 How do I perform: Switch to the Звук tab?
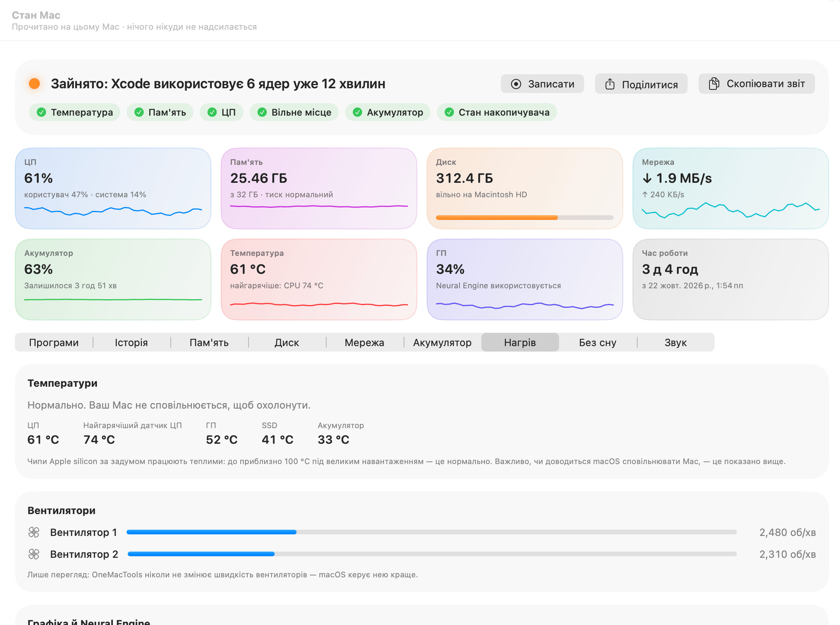[x=676, y=343]
